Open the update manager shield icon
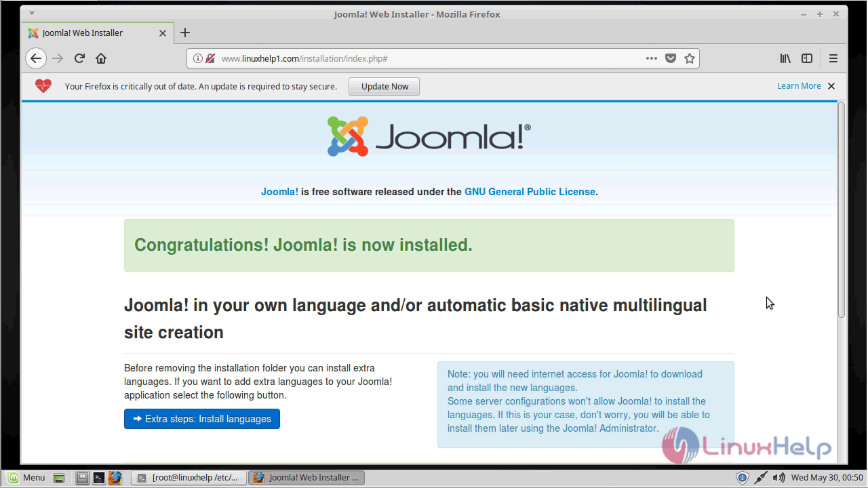Screen dimensions: 868x488 pyautogui.click(x=742, y=478)
